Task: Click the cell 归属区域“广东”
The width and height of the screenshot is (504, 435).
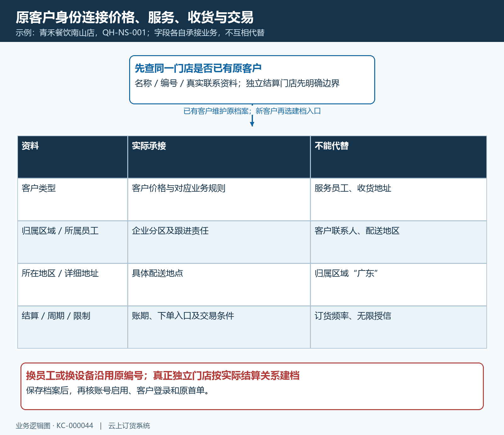Action: [x=398, y=285]
